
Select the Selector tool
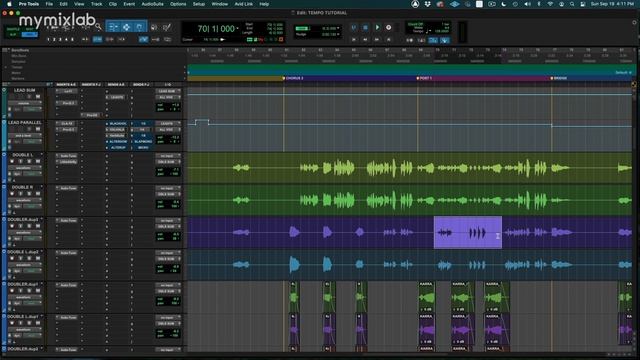pyautogui.click(x=127, y=27)
